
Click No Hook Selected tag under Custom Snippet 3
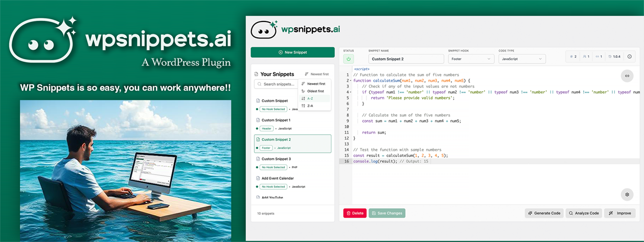(x=273, y=167)
